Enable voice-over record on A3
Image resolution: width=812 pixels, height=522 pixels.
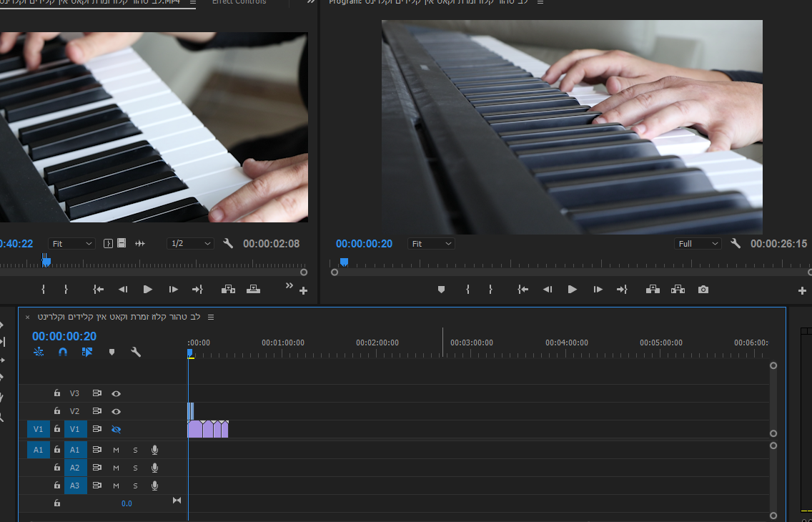[154, 486]
